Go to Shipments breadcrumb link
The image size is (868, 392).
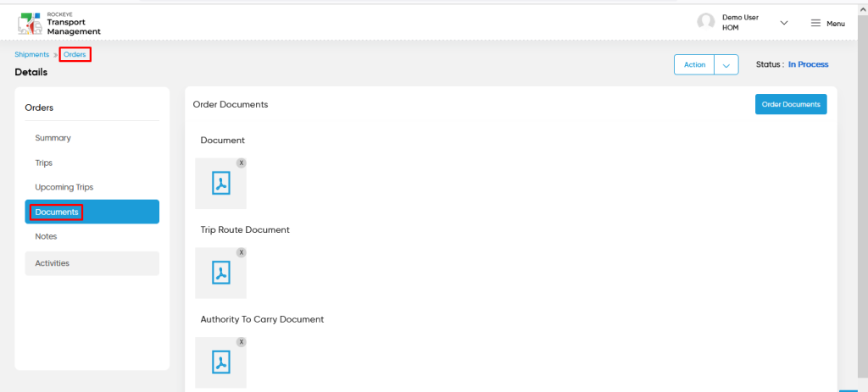tap(31, 55)
